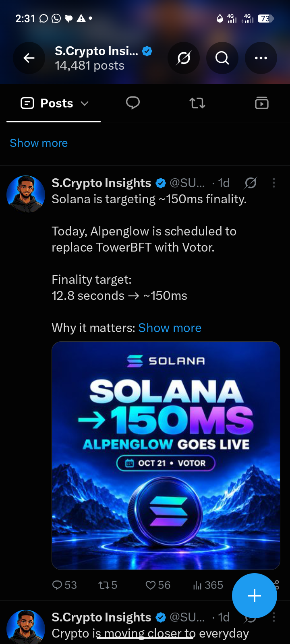
Task: Reply to the Solana post with 53 comments
Action: [x=64, y=585]
